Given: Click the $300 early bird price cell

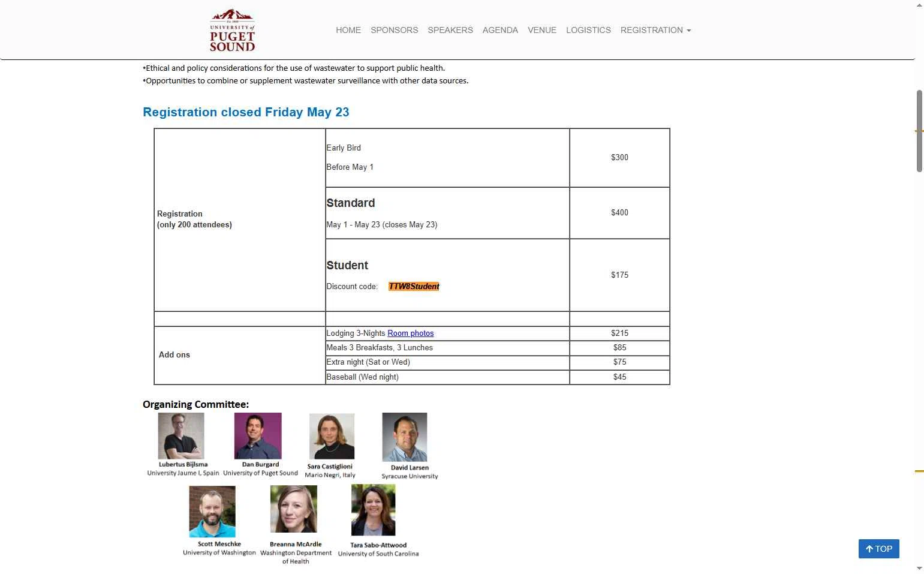Looking at the screenshot, I should point(619,158).
